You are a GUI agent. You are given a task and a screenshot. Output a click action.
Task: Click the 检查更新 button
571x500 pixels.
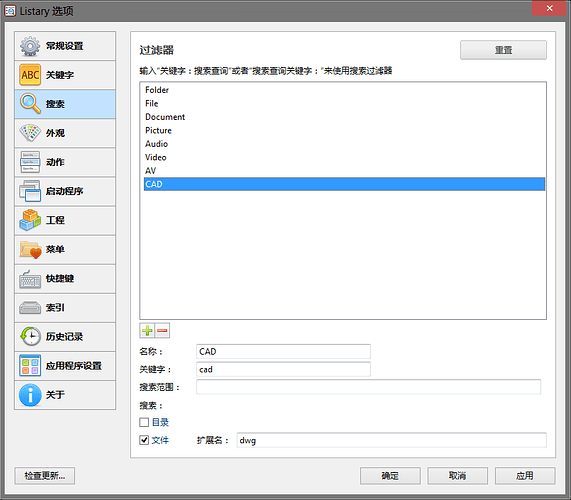click(x=45, y=476)
